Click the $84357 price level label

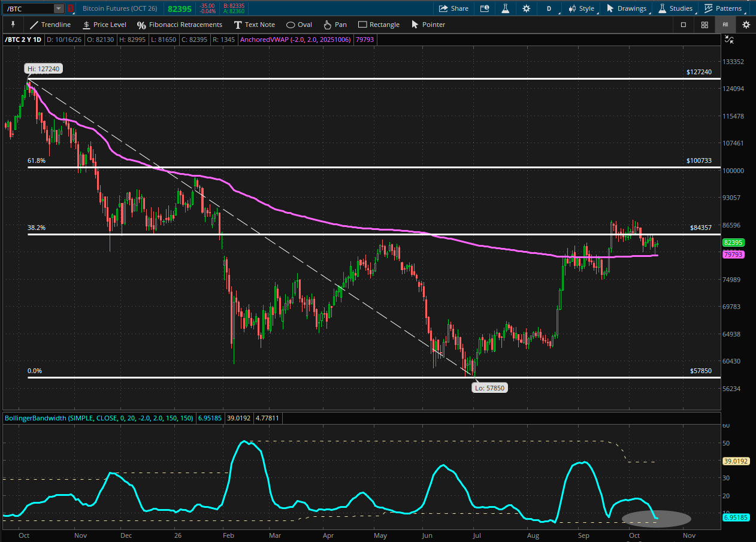coord(701,228)
